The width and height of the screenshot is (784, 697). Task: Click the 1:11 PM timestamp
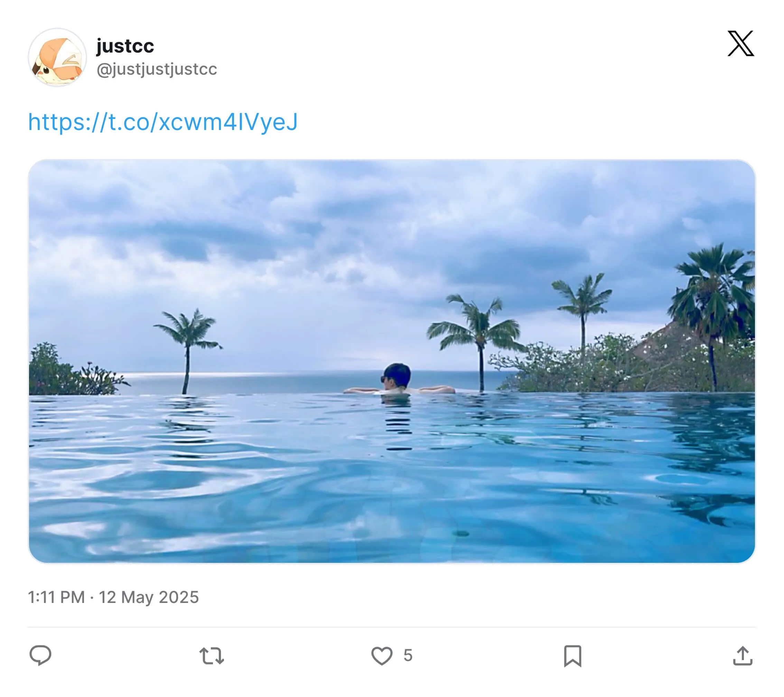56,597
